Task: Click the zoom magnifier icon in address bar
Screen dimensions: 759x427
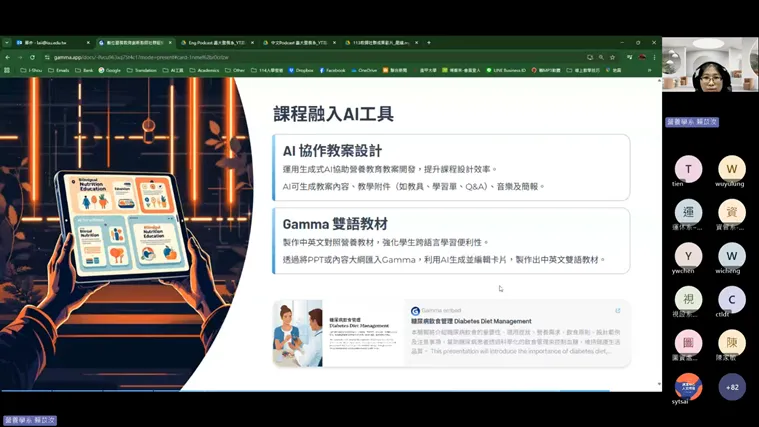Action: 601,57
